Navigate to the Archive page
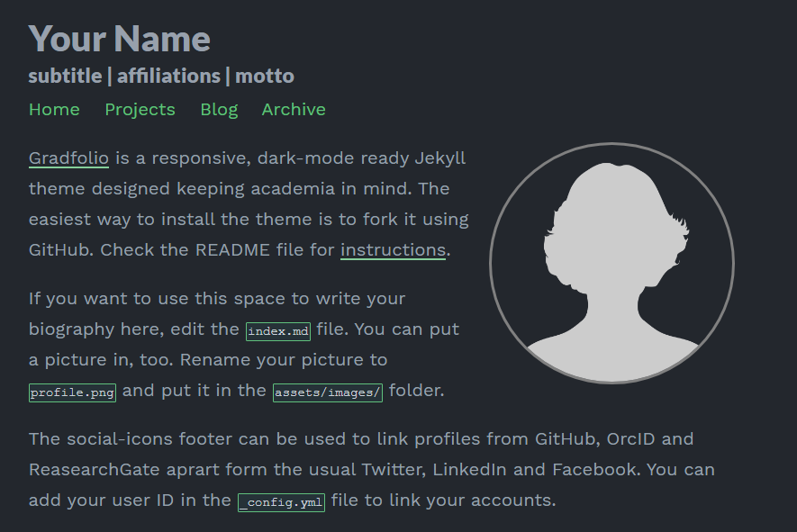 pyautogui.click(x=294, y=110)
